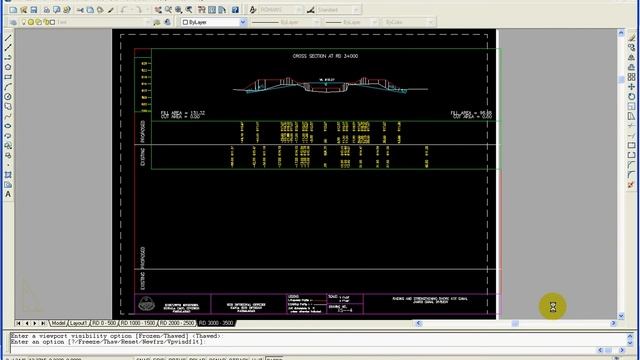Switch to the RD 2000-2500 layout tab
Viewport: 640px width, 360px height.
[177, 323]
